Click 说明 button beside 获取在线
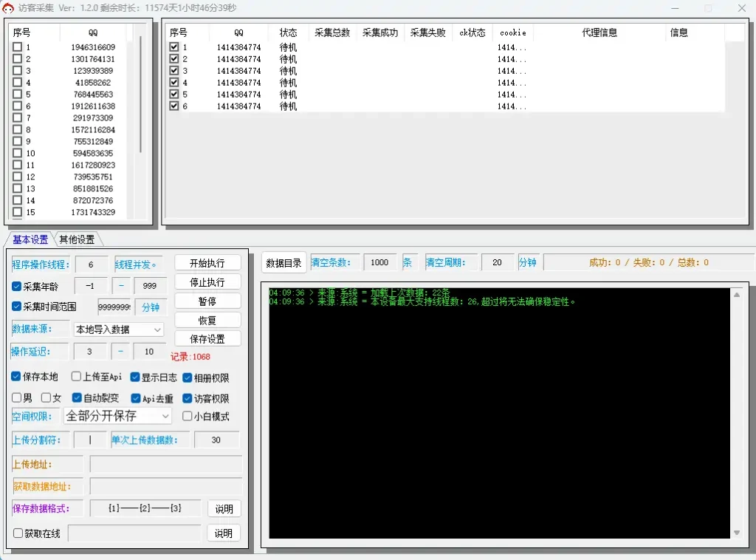The image size is (756, 560). [224, 533]
